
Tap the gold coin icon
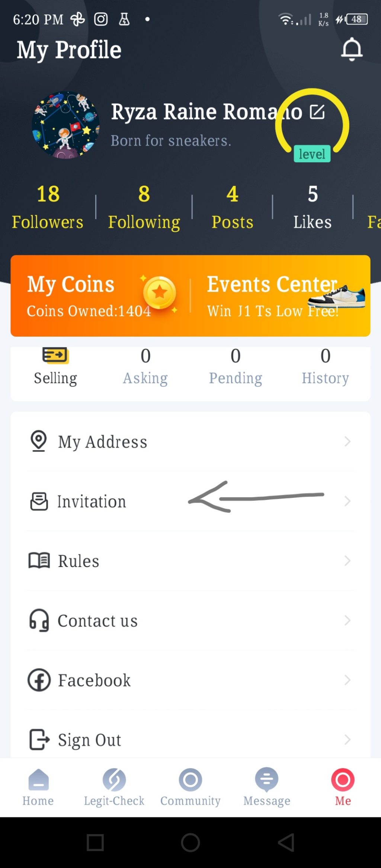click(159, 293)
